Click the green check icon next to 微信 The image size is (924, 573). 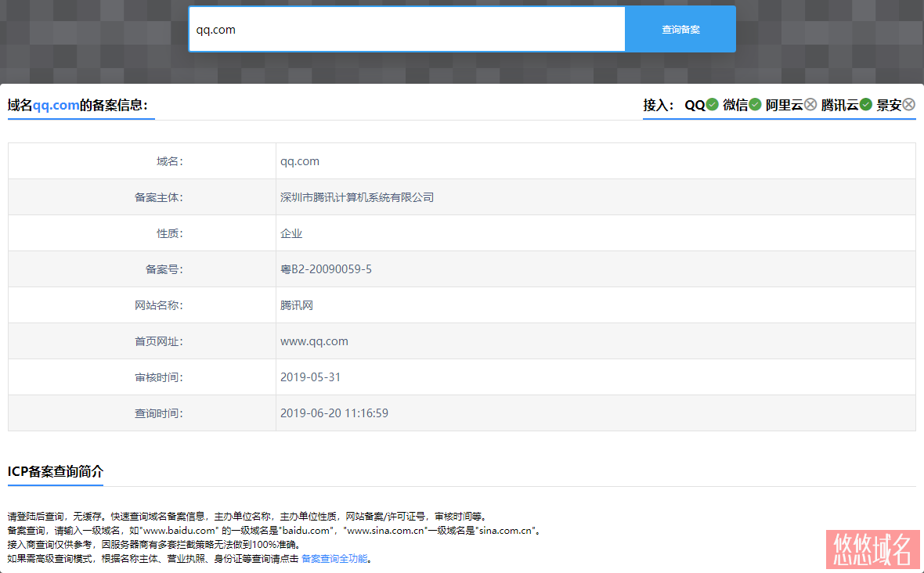point(755,105)
